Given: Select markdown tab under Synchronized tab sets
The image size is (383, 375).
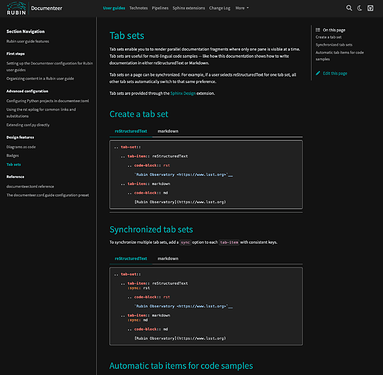Looking at the screenshot, I should coord(168,258).
